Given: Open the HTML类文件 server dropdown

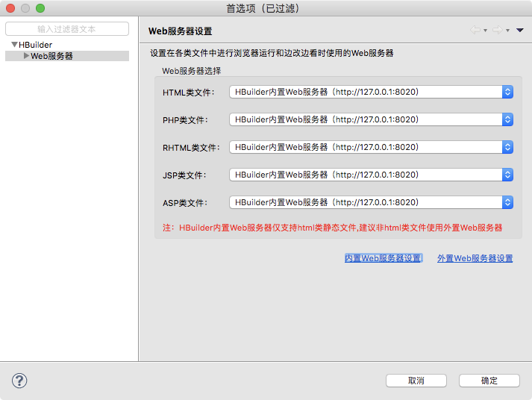Looking at the screenshot, I should pos(371,92).
